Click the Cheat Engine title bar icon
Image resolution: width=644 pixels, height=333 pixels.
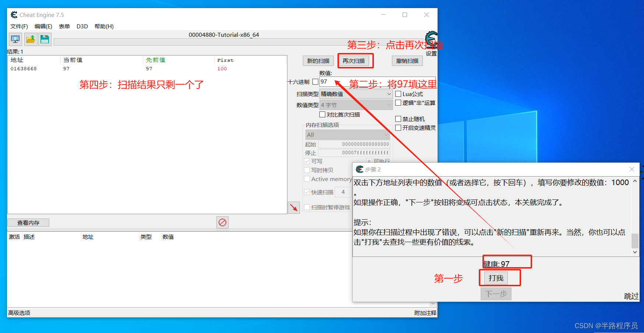[14, 15]
